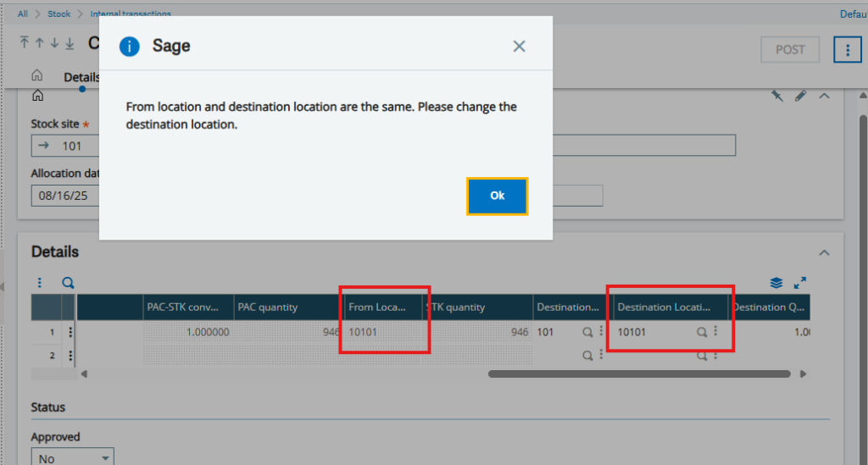Click ellipsis next to Destination 101

(601, 330)
